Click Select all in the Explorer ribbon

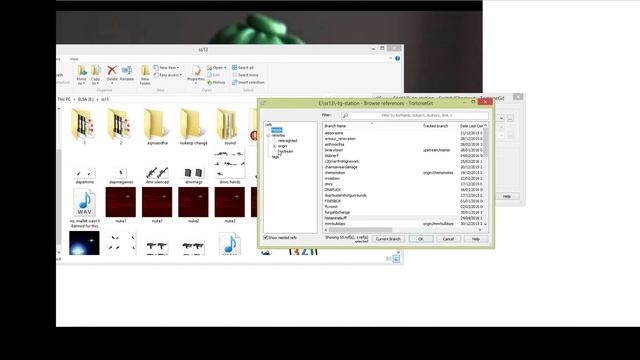click(243, 67)
